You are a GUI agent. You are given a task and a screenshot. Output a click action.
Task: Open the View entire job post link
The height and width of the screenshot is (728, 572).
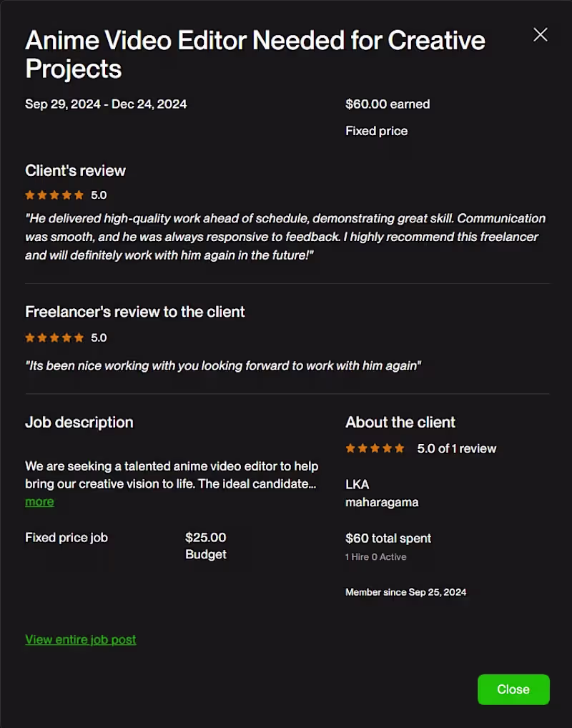coord(81,639)
